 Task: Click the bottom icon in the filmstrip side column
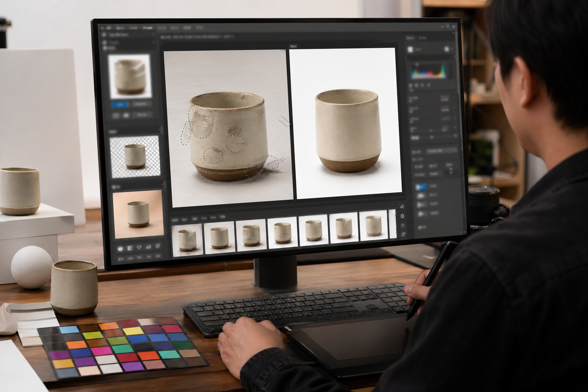[x=403, y=234]
